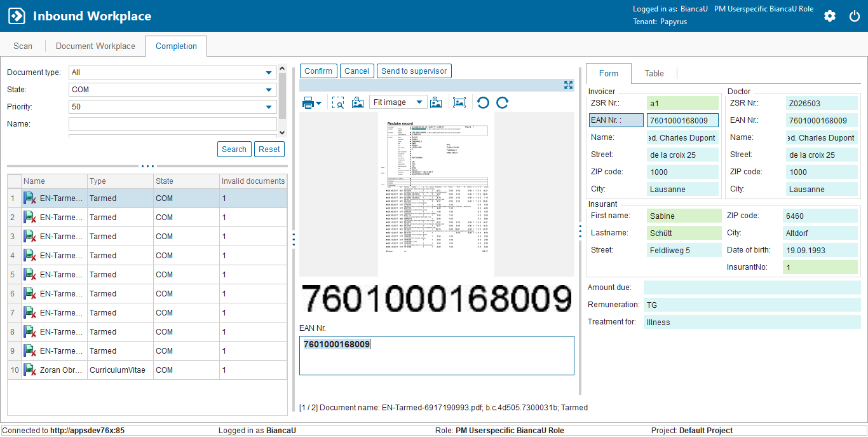Click document icon in row 2
The image size is (868, 437).
[30, 218]
